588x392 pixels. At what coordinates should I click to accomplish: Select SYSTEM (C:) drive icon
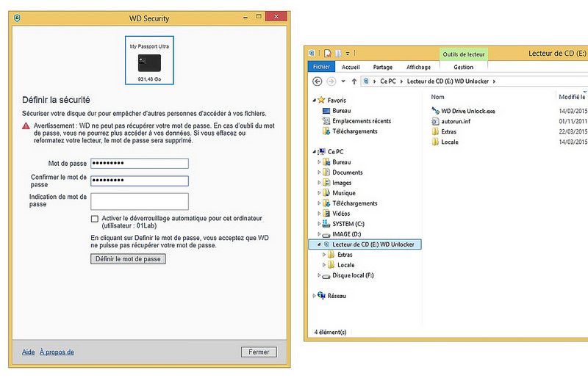click(326, 223)
